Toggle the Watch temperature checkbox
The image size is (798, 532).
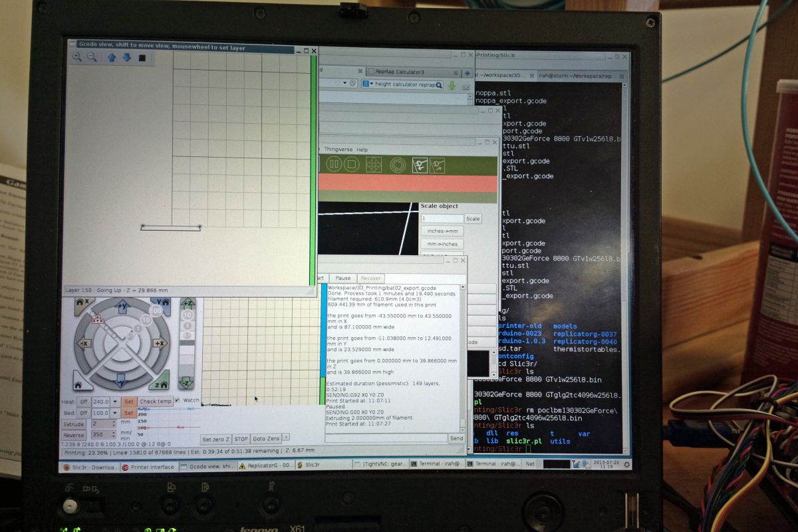pos(178,400)
